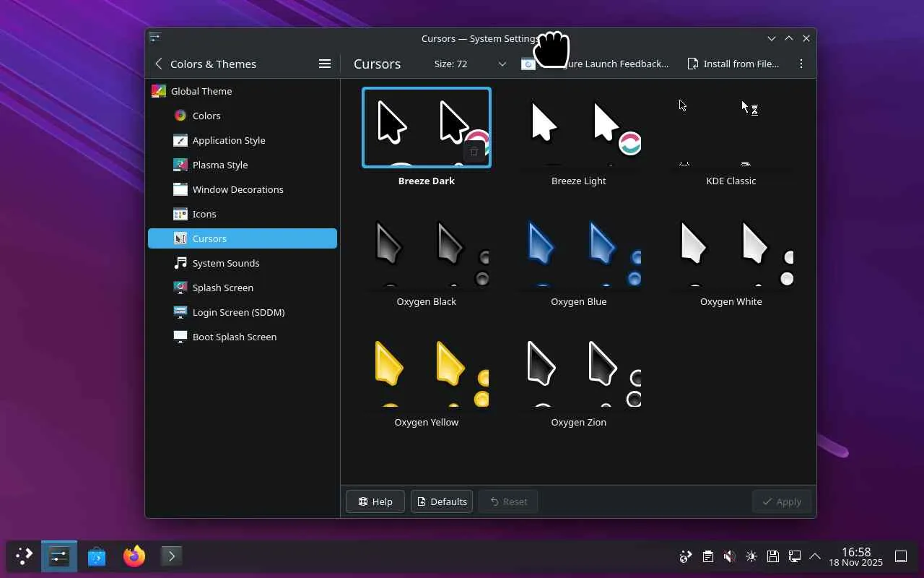924x578 pixels.
Task: Click the Application Style sidebar icon
Action: click(x=180, y=140)
